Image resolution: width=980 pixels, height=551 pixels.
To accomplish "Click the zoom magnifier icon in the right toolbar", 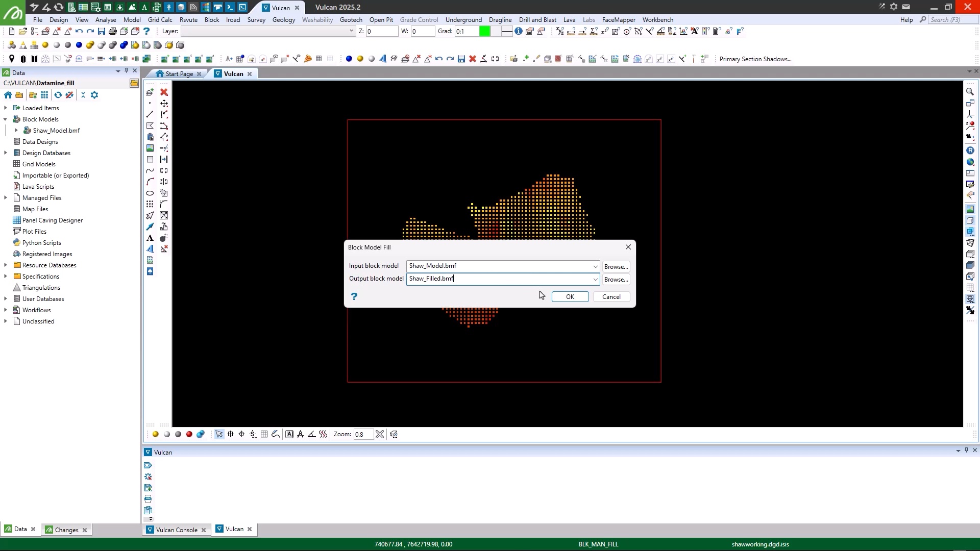I will click(x=970, y=92).
